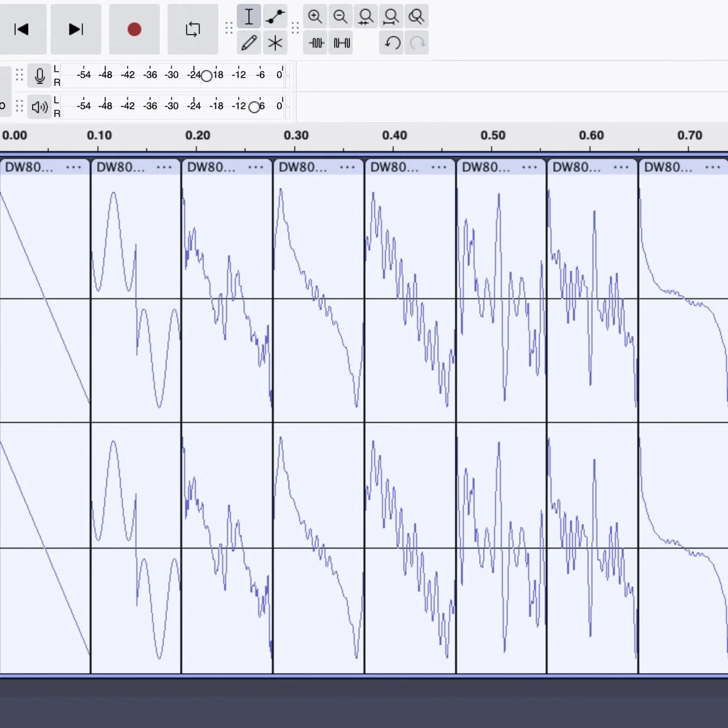Click the Fit Project to Width icon

pos(391,16)
